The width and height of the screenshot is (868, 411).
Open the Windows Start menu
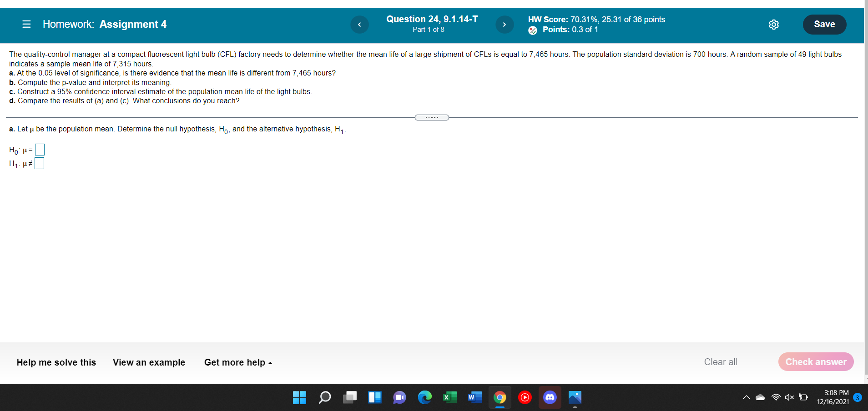[299, 397]
